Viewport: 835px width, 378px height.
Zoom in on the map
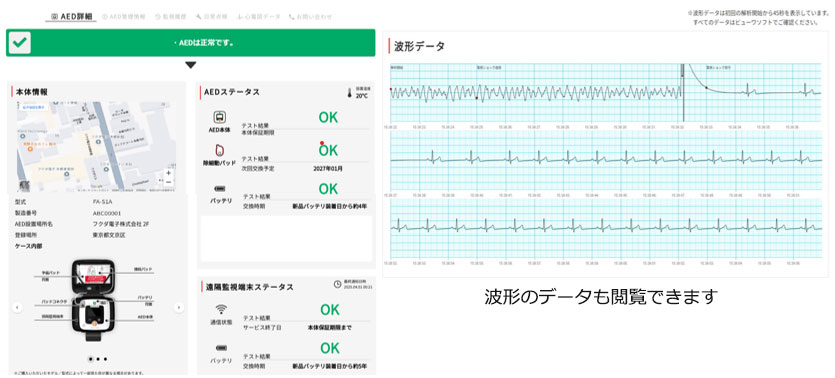tap(169, 173)
